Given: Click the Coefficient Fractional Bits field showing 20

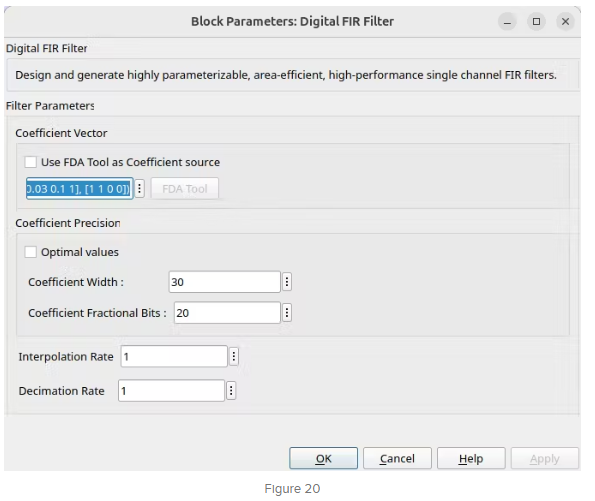Looking at the screenshot, I should click(x=227, y=313).
